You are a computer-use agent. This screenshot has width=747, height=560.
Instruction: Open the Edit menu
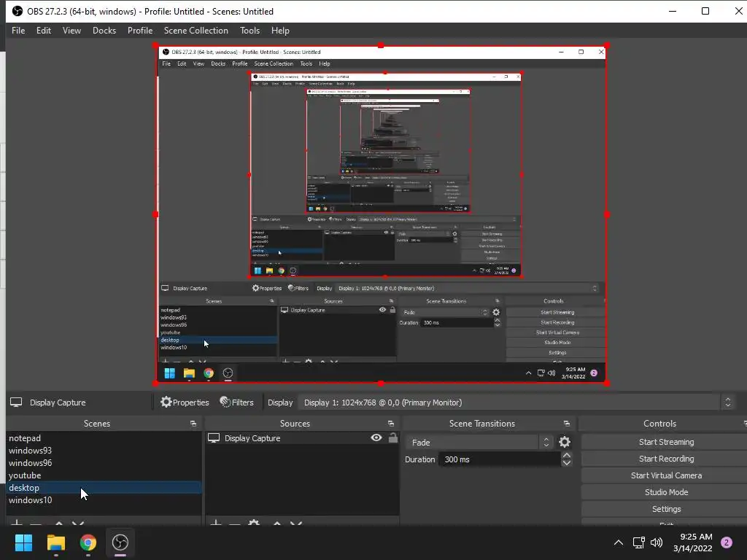pos(43,31)
